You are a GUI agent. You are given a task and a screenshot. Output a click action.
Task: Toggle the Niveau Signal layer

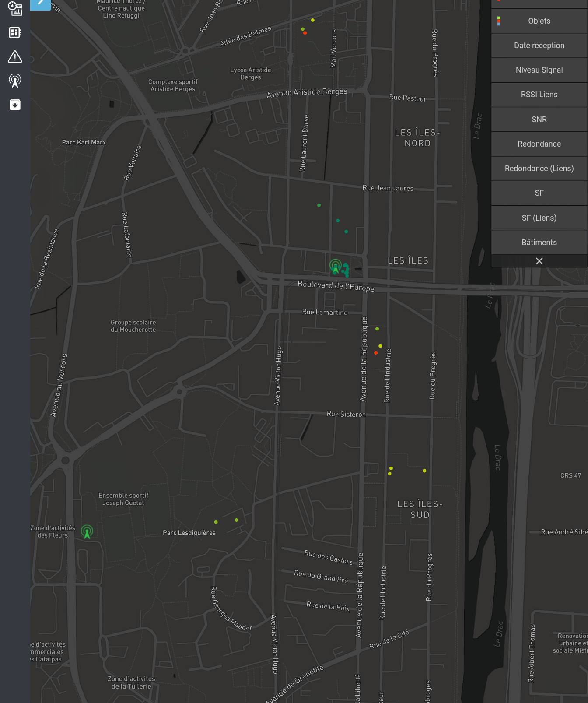[x=539, y=70]
